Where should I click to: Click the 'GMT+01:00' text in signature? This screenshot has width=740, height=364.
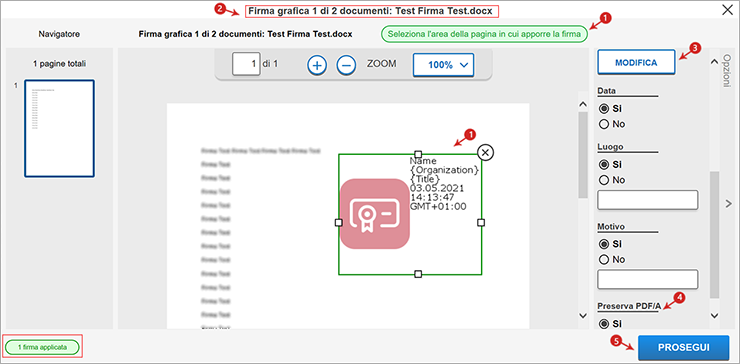tap(438, 206)
